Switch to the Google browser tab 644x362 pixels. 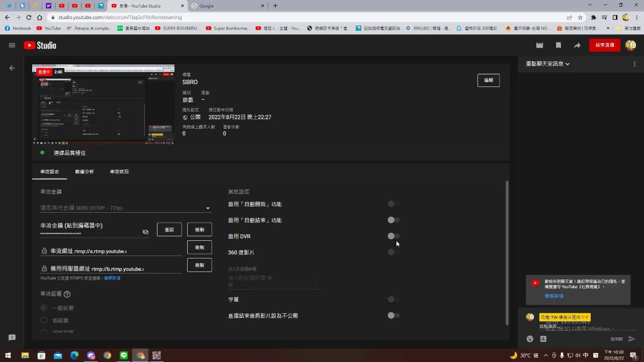coord(228,6)
